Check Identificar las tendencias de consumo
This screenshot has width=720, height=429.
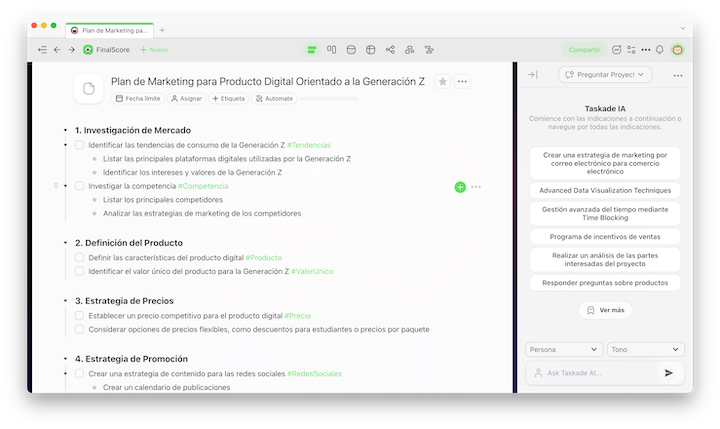click(79, 145)
